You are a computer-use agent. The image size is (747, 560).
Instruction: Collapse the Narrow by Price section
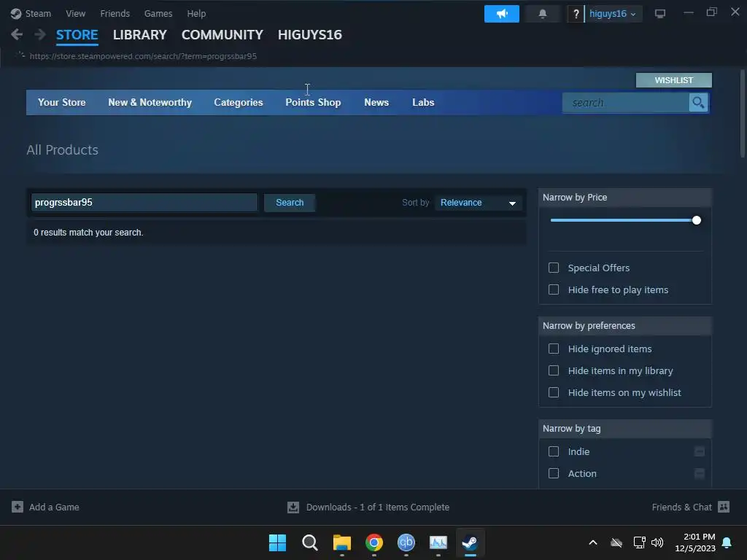(x=625, y=197)
